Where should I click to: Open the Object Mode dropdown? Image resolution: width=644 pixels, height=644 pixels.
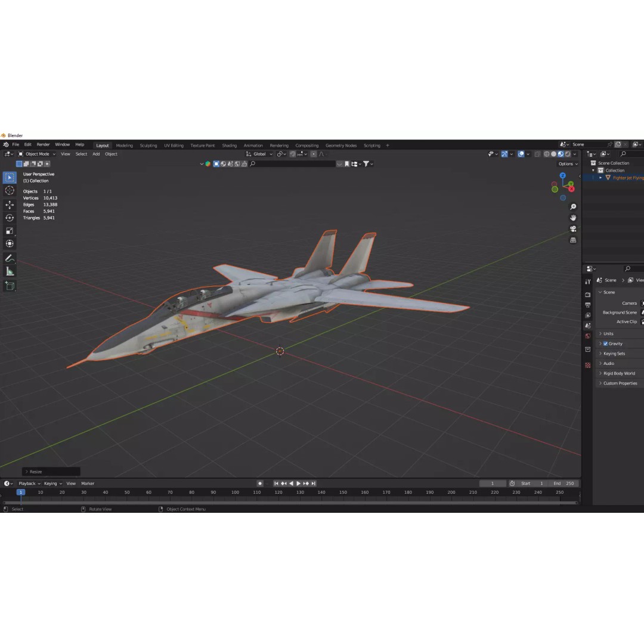pos(37,154)
